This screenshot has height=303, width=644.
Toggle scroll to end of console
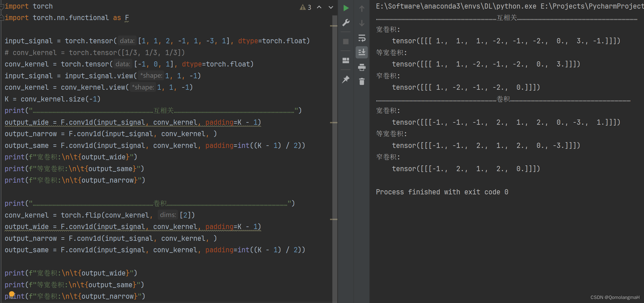(x=362, y=52)
